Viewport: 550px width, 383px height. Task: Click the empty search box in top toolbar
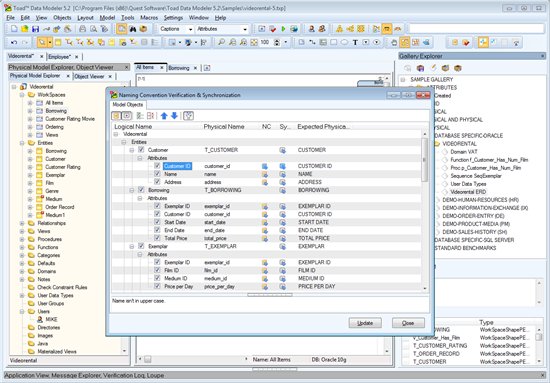[x=476, y=29]
